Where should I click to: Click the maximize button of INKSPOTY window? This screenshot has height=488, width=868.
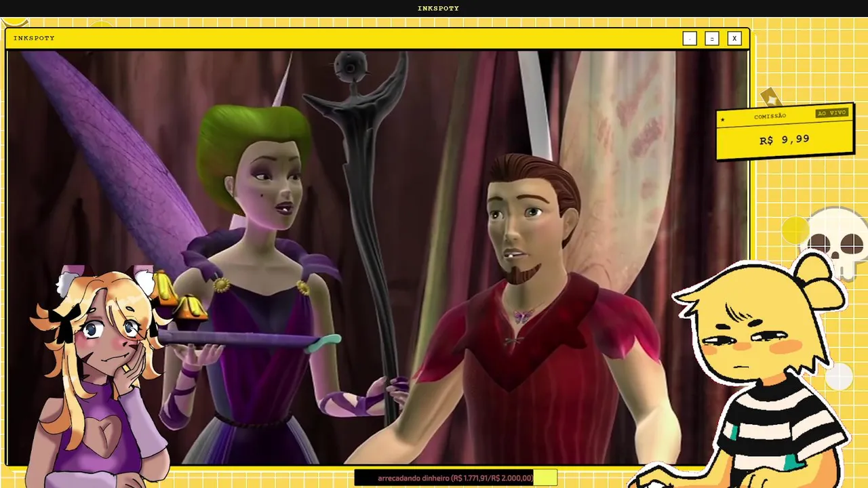[711, 39]
